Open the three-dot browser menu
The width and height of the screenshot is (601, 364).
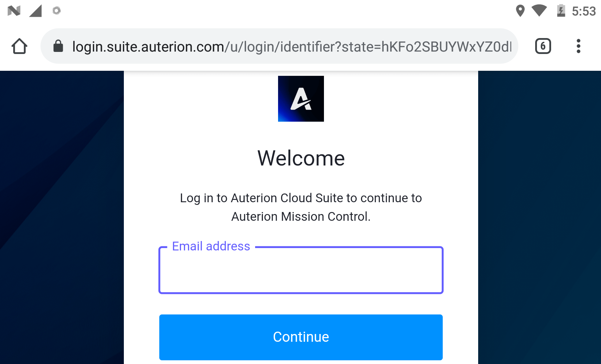click(x=578, y=46)
